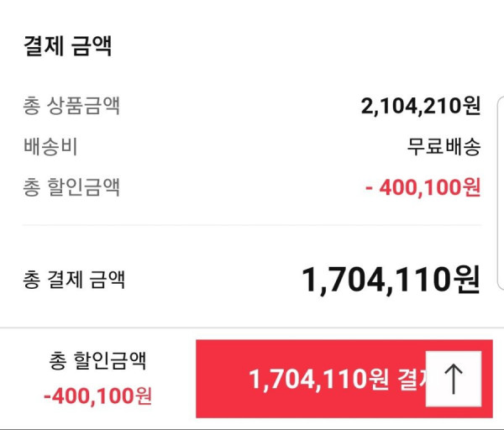Click the white box around the up arrow
504x430 pixels.
click(x=454, y=379)
